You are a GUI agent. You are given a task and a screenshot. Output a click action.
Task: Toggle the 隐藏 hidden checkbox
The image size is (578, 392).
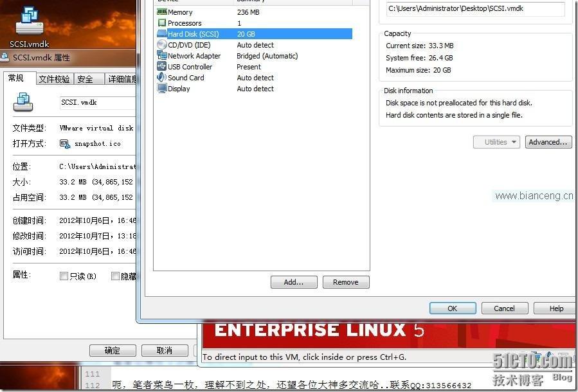click(x=115, y=276)
